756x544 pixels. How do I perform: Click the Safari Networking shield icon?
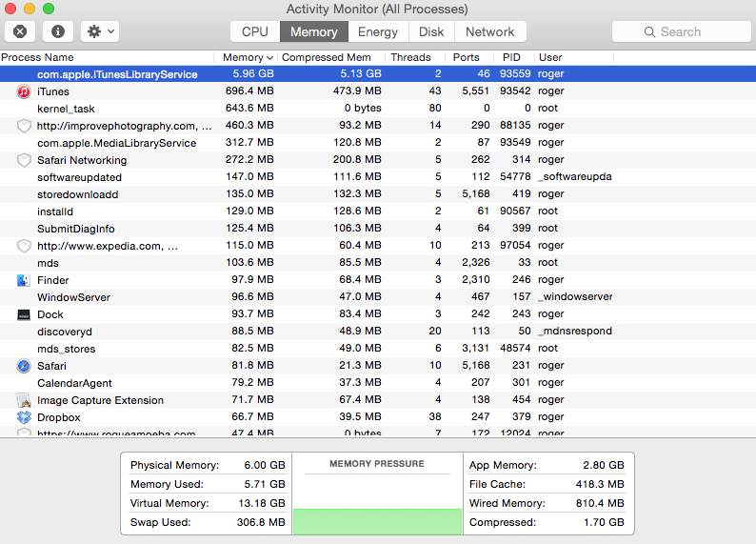tap(24, 160)
